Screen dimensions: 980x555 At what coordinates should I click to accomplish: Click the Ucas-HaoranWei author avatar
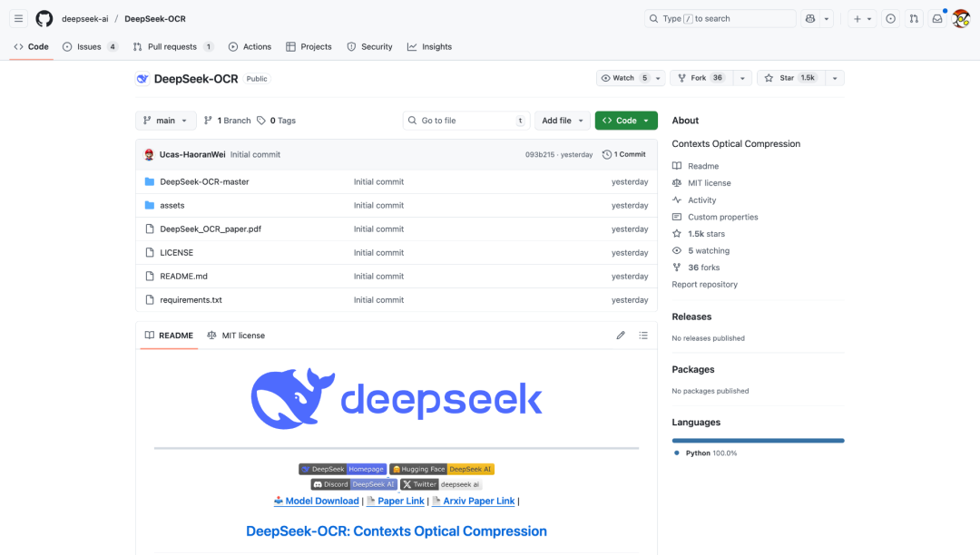coord(149,155)
